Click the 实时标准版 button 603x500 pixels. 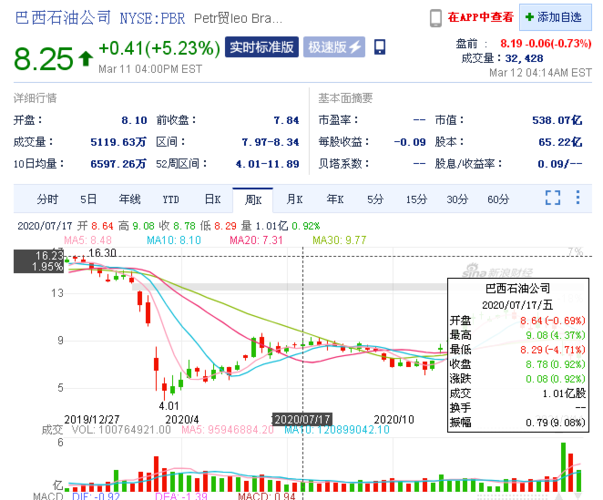point(262,47)
